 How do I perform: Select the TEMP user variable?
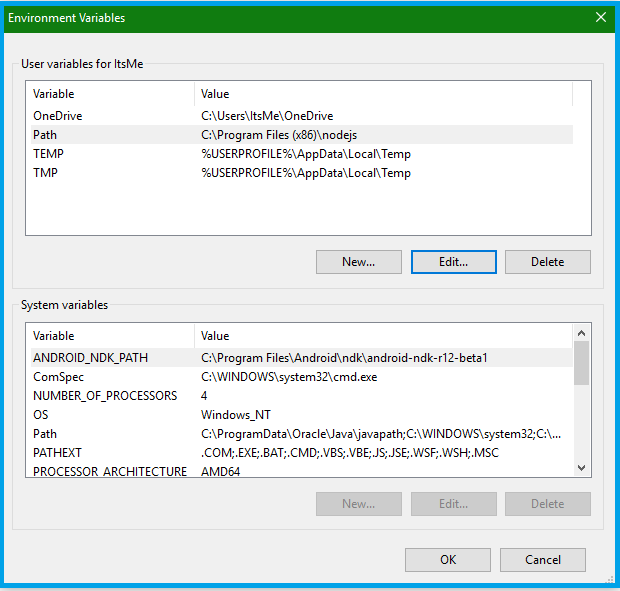302,154
